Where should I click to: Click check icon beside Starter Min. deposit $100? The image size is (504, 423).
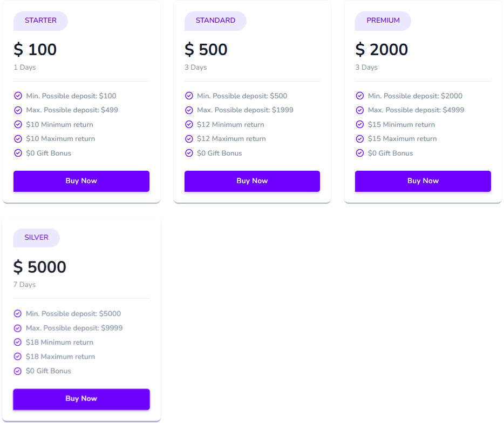[18, 96]
